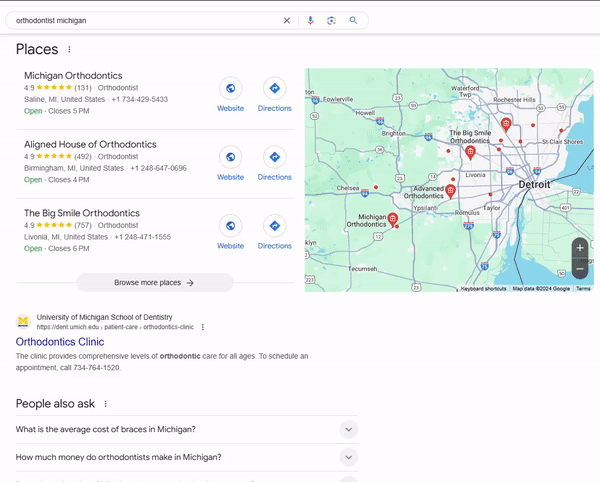Click Detroit label on the map
The height and width of the screenshot is (482, 600).
[534, 184]
